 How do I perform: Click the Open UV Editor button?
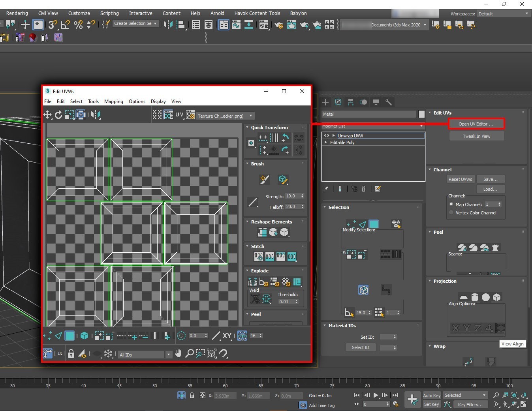coord(476,124)
